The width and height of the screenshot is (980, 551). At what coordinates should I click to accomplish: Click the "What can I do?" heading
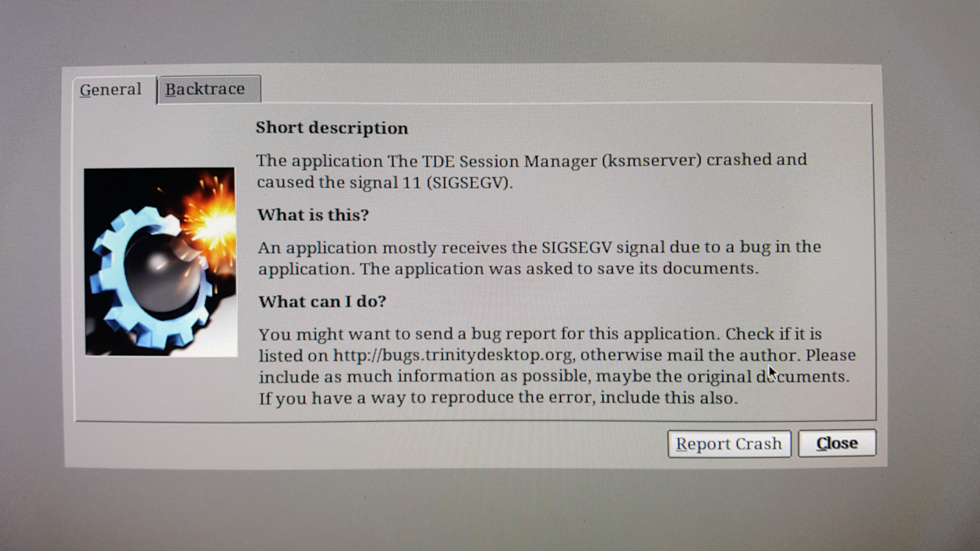(x=322, y=301)
